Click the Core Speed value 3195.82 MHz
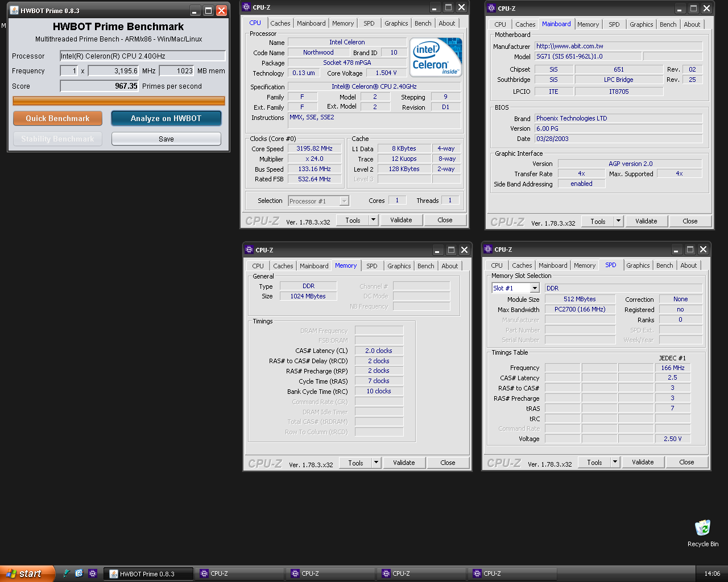Viewport: 728px width, 582px height. click(315, 148)
